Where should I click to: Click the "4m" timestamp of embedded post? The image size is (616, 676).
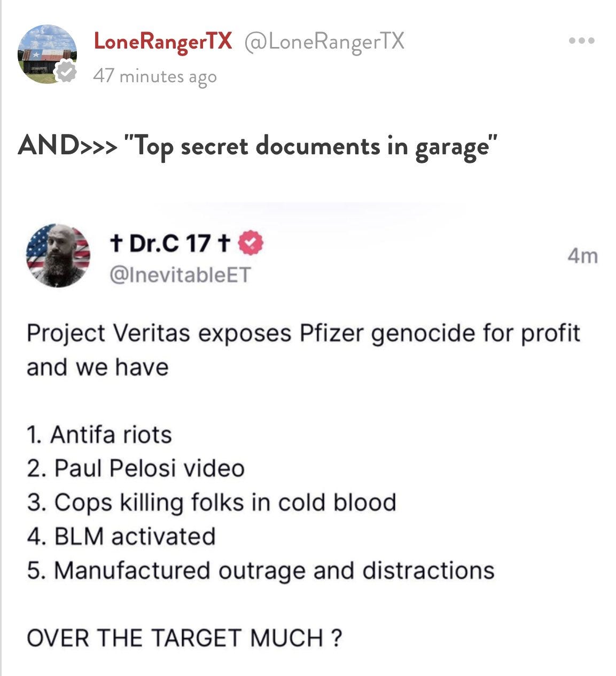pos(582,256)
